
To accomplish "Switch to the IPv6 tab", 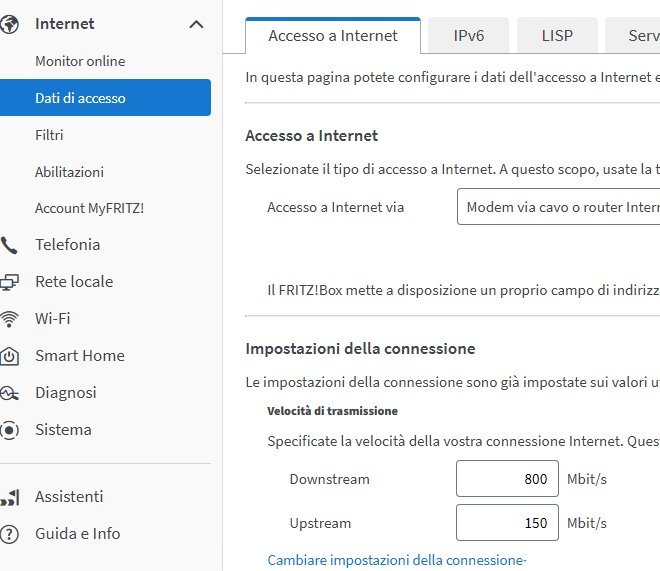I will point(468,36).
